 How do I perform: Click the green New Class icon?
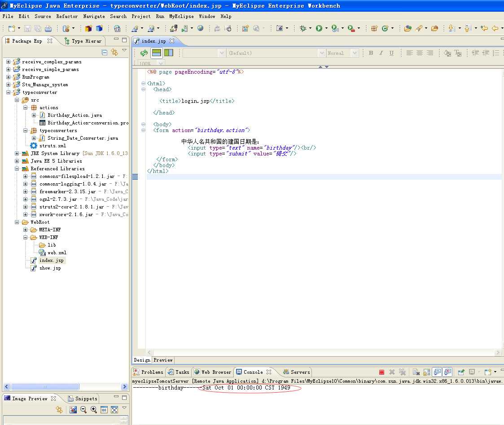pos(385,28)
